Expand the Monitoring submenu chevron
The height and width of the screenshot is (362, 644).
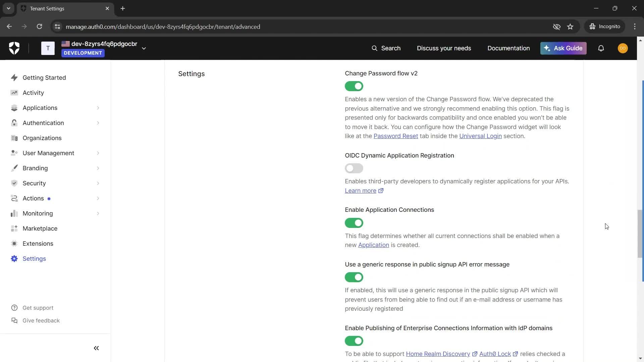pyautogui.click(x=98, y=214)
